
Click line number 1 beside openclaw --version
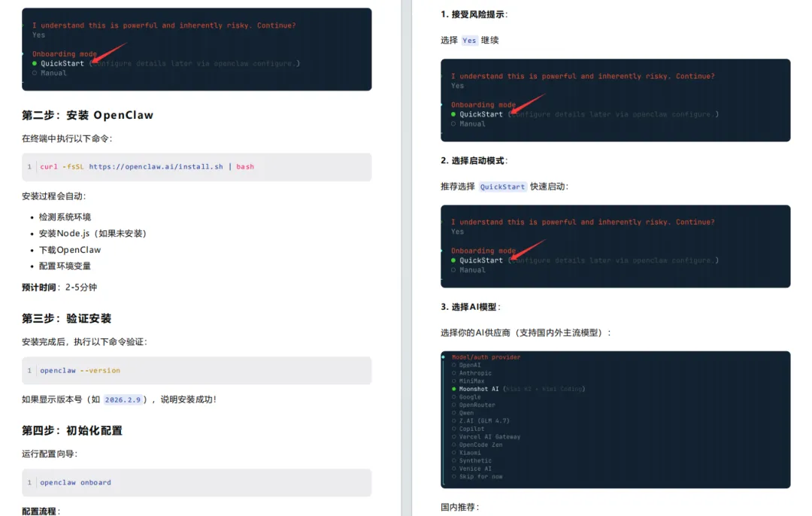point(29,370)
